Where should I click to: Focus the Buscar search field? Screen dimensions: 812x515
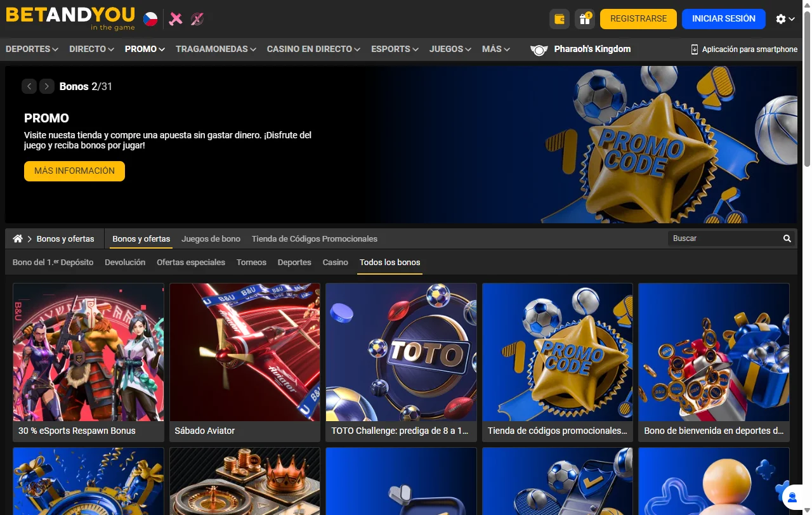click(x=724, y=238)
